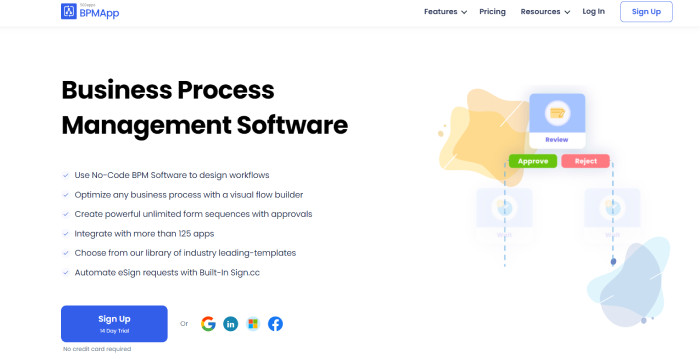This screenshot has width=700, height=361.
Task: Click the "Business Process Management Software" heading
Action: [x=204, y=108]
